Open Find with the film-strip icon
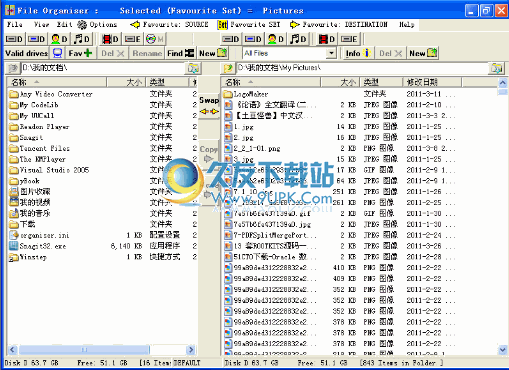Screen dimensions: 509x370 (x=180, y=53)
